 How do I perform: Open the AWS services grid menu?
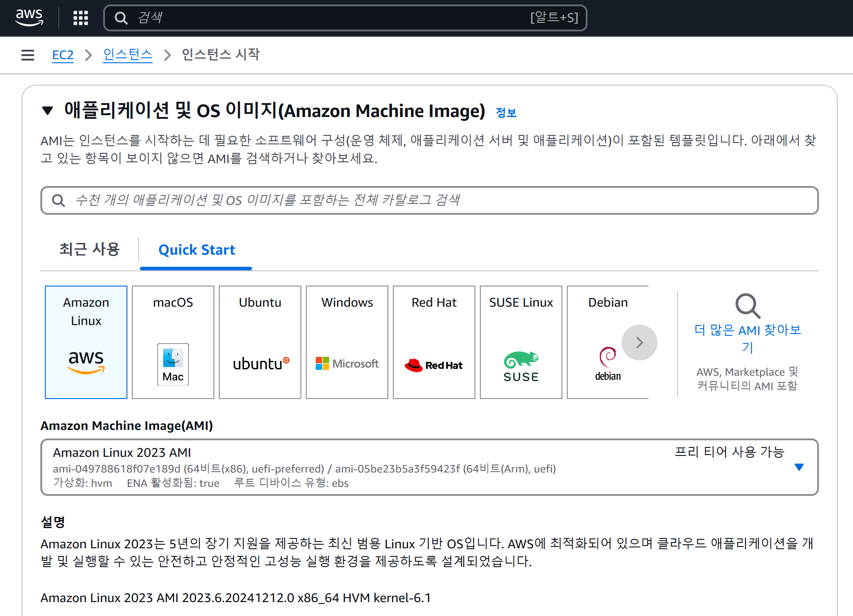[81, 18]
